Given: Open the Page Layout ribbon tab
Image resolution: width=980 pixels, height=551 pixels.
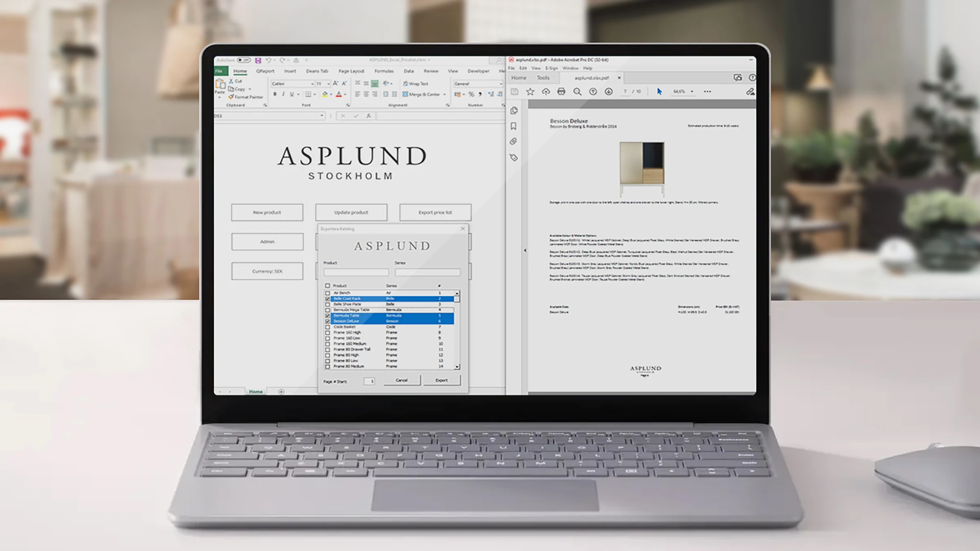Looking at the screenshot, I should click(x=351, y=71).
